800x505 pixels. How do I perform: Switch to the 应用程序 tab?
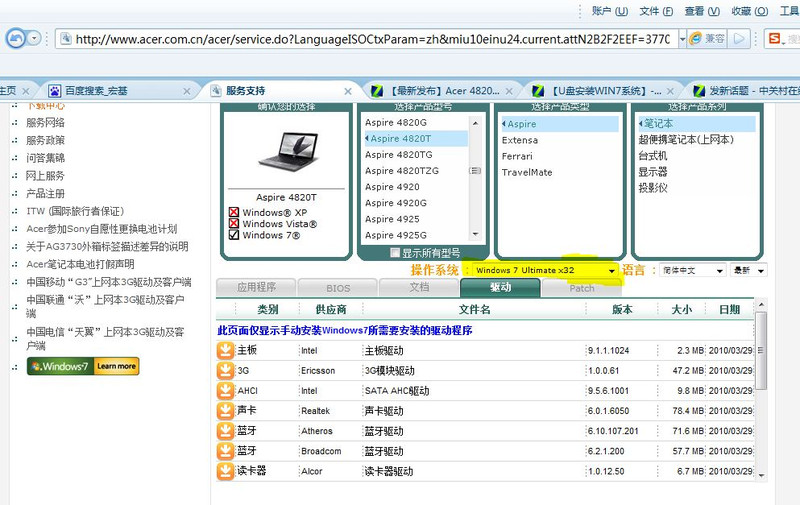pyautogui.click(x=256, y=288)
